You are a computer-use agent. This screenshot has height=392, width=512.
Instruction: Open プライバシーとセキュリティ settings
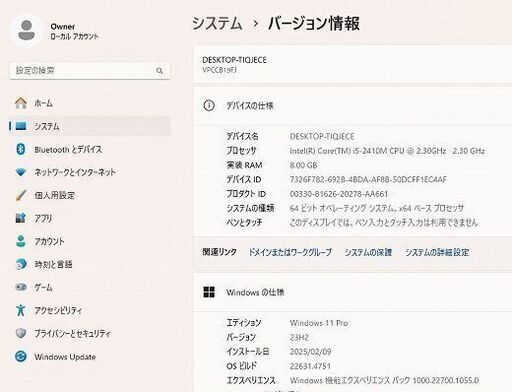click(x=90, y=333)
